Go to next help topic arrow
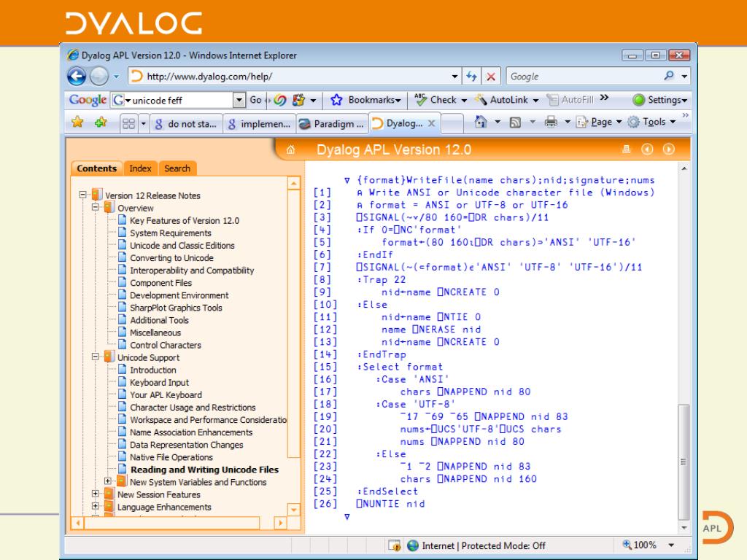 pos(669,149)
